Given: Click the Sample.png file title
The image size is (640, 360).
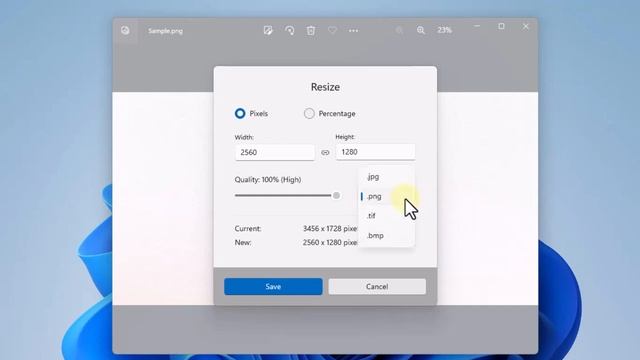Looking at the screenshot, I should 165,31.
